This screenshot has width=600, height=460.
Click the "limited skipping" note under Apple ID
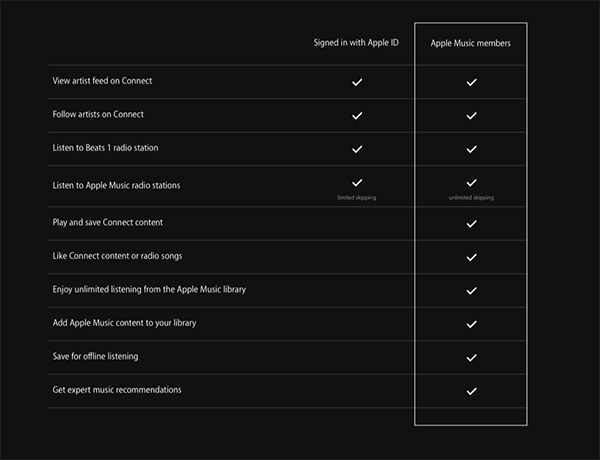point(357,198)
